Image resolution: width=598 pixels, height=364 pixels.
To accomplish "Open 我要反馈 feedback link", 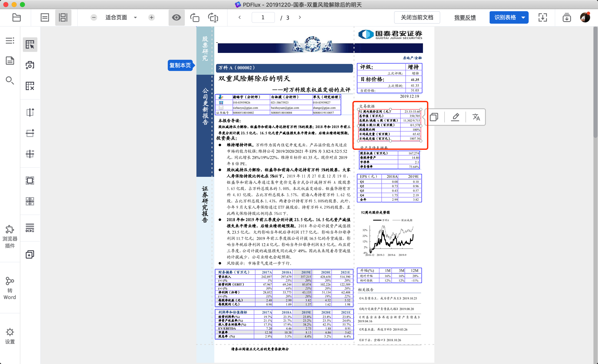I will 465,17.
